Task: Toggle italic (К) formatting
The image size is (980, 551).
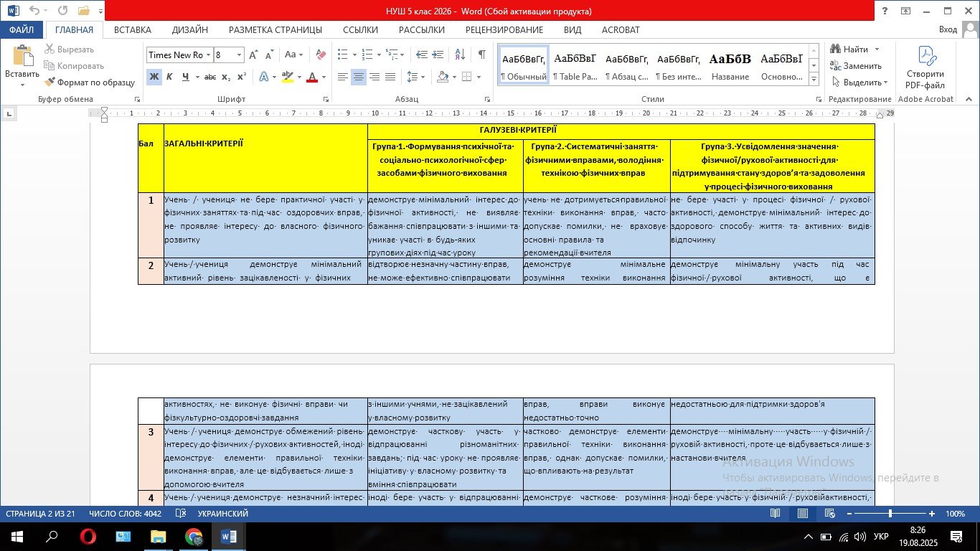Action: 170,77
